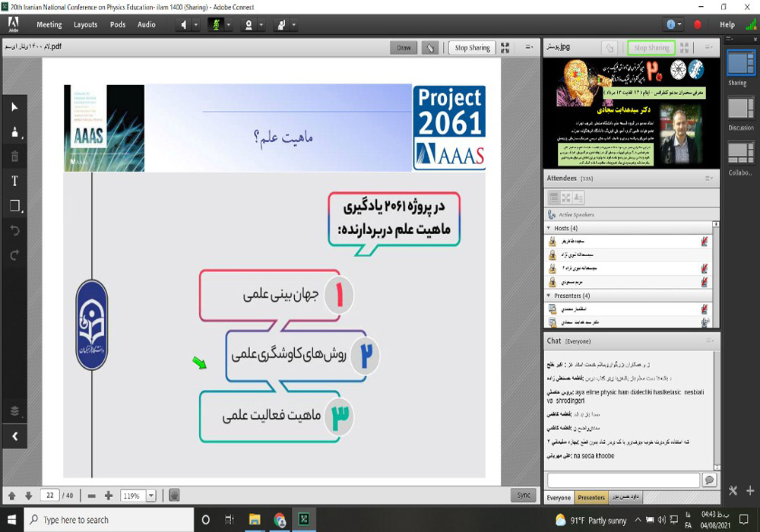Image resolution: width=760 pixels, height=532 pixels.
Task: Open the 119% zoom level dropdown
Action: [x=149, y=495]
